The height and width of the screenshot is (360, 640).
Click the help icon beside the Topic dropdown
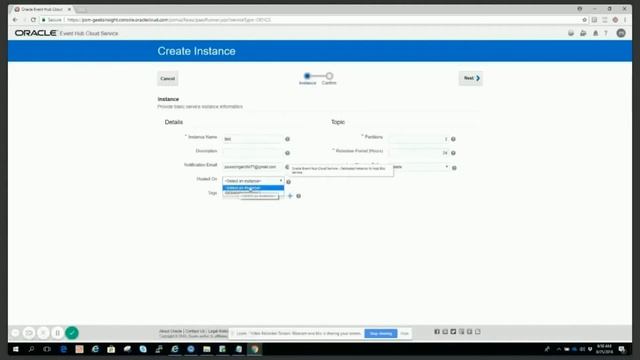point(454,168)
